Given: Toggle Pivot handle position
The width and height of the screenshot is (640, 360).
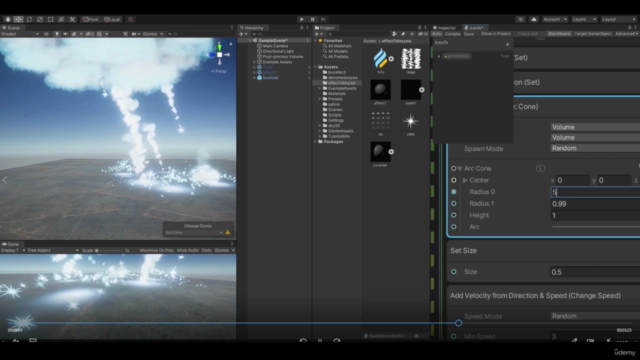Looking at the screenshot, I should tap(90, 19).
